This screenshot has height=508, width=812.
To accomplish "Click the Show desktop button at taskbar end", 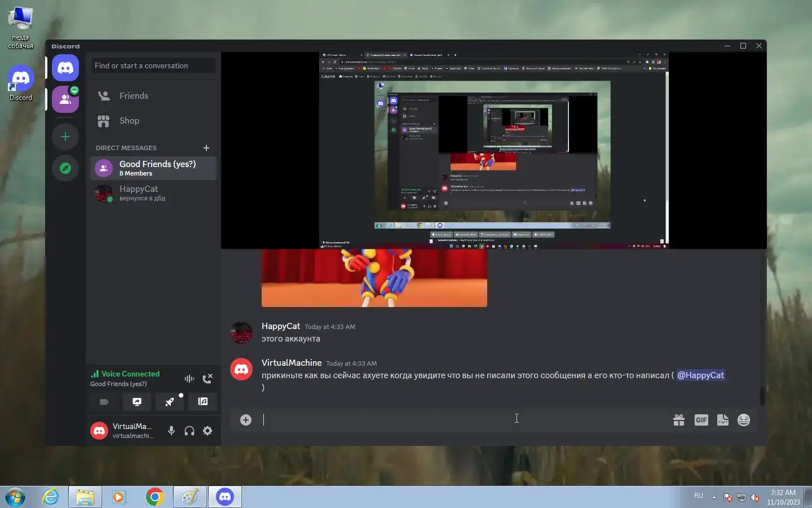I will 808,497.
